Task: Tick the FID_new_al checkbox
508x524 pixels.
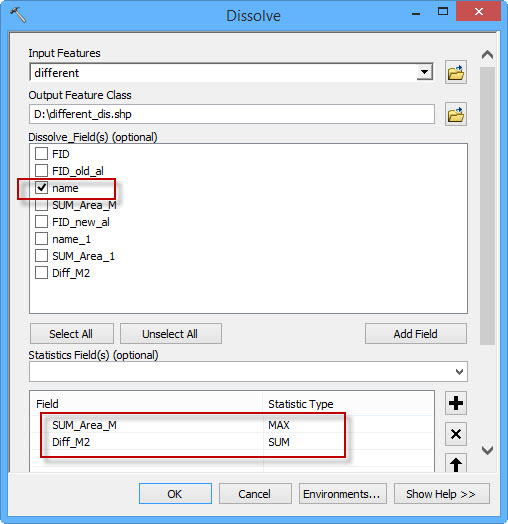Action: [41, 222]
